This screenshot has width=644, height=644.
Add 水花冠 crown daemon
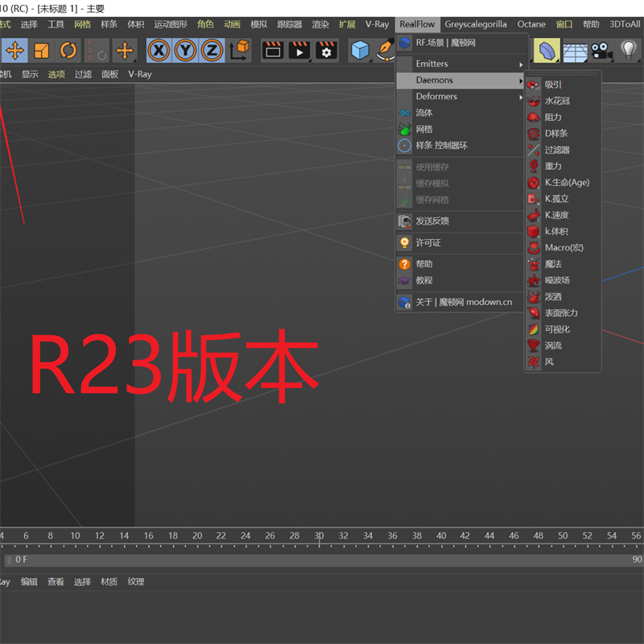(563, 101)
